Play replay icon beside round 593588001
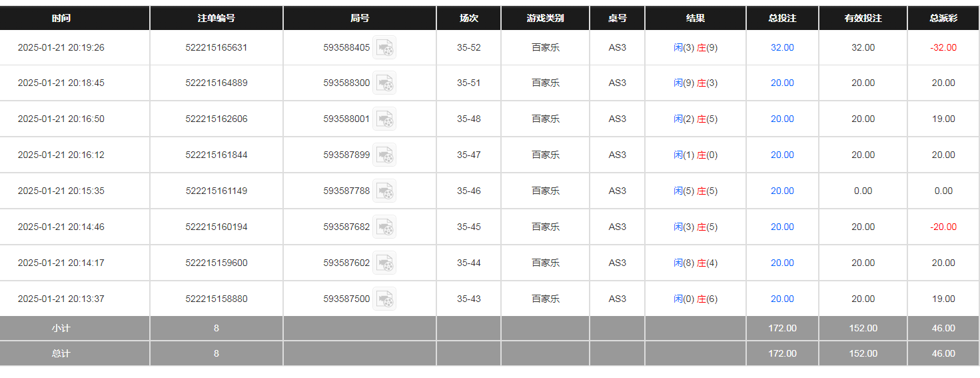Screen dimensions: 980x378 [x=384, y=119]
